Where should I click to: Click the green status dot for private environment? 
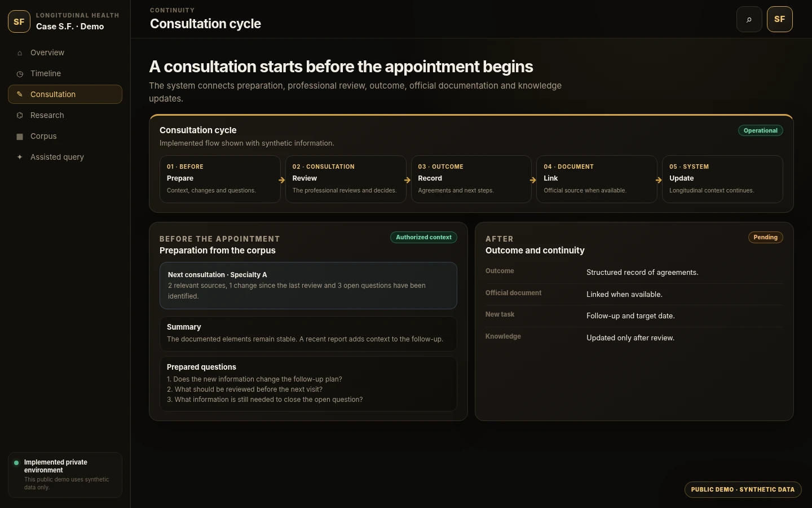(16, 463)
